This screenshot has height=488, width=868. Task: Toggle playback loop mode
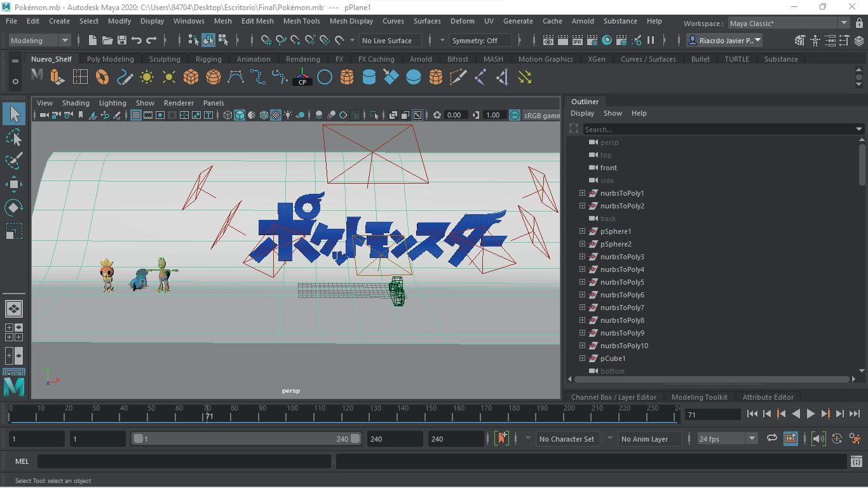(771, 438)
